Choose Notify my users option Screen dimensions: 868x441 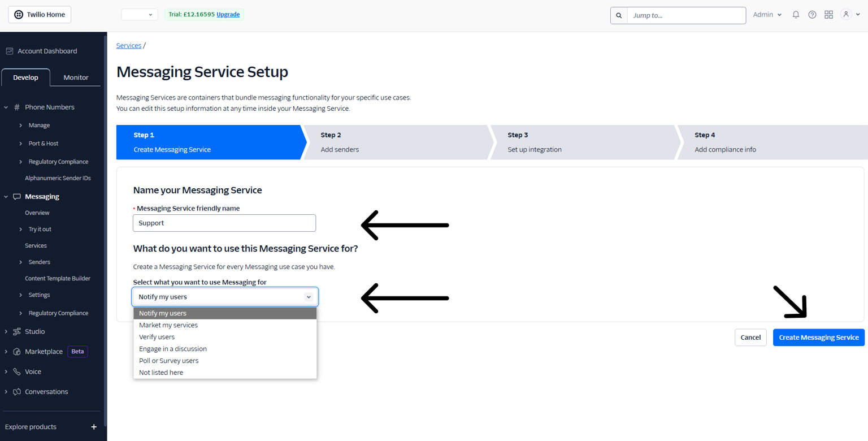point(225,313)
